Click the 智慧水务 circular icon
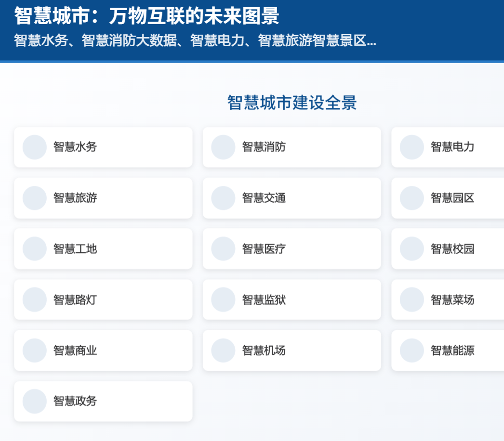This screenshot has height=441, width=504. coord(34,147)
